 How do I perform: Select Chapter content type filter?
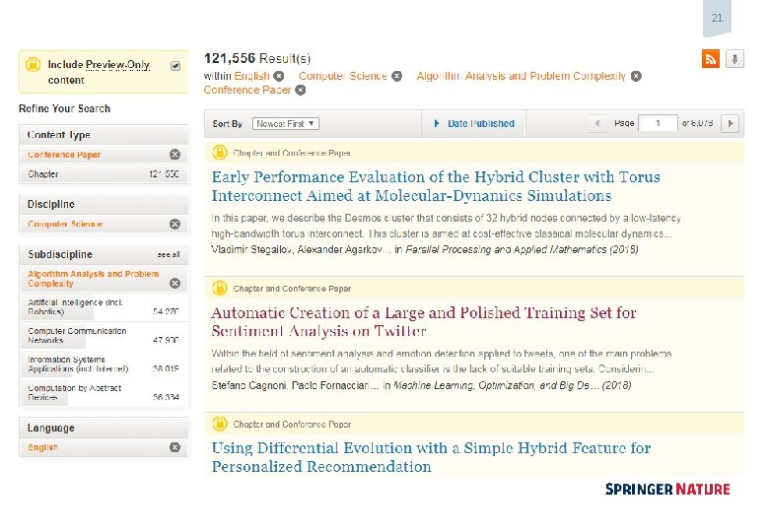tap(43, 174)
